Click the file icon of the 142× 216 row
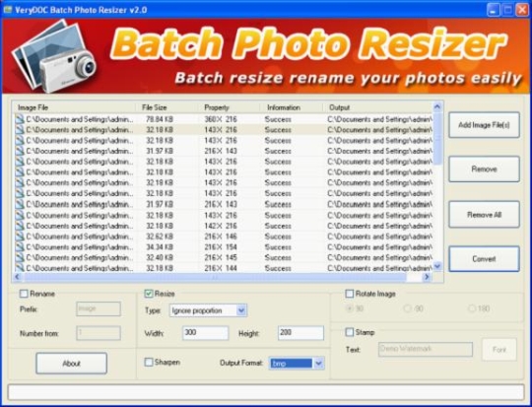The height and width of the screenshot is (407, 532). point(20,226)
